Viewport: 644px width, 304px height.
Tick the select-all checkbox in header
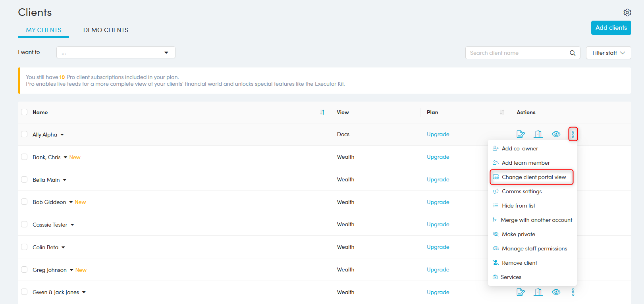click(24, 112)
